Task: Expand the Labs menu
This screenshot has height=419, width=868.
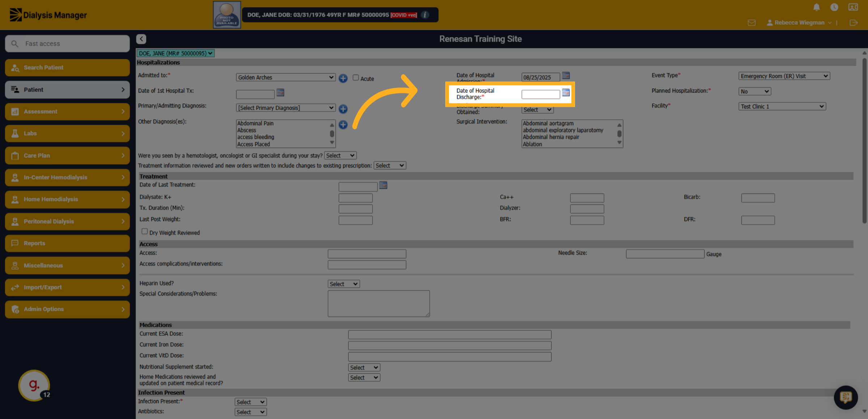Action: (x=67, y=133)
